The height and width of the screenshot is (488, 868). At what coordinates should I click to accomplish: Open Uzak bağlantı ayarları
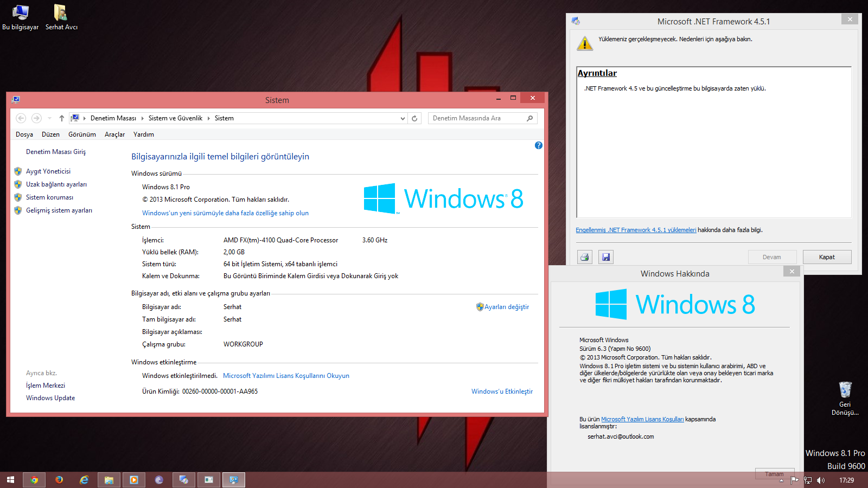(x=56, y=184)
